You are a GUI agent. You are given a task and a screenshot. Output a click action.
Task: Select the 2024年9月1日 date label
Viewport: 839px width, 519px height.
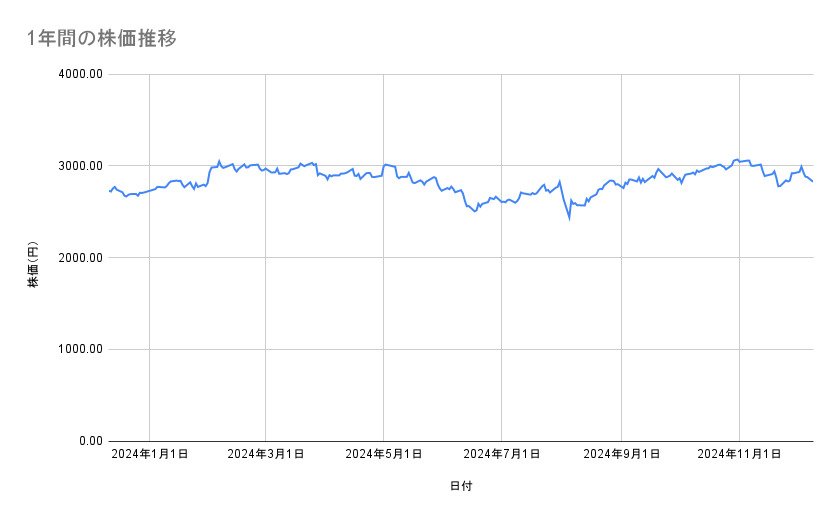[622, 454]
